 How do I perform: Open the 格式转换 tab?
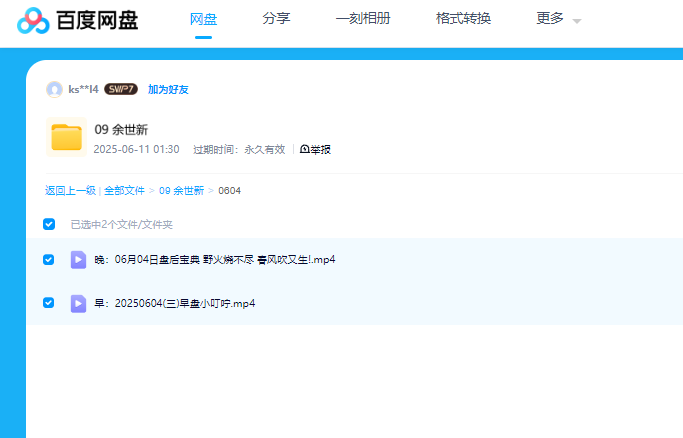coord(463,18)
